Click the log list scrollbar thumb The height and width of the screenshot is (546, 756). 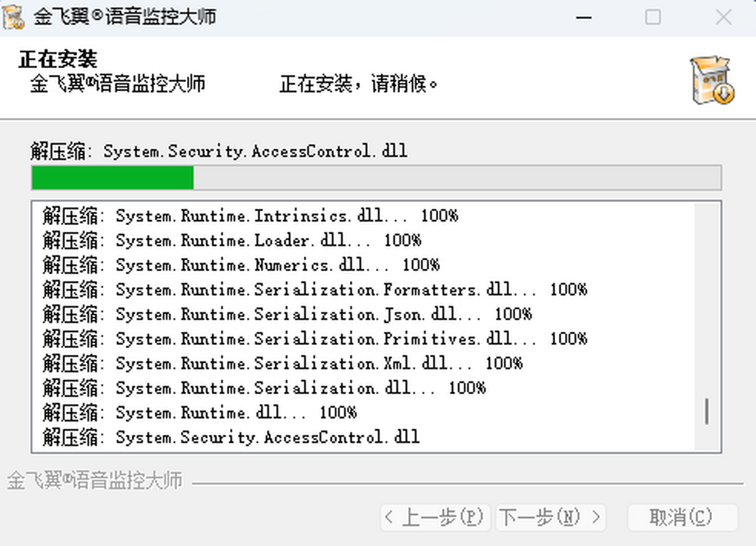pos(707,412)
